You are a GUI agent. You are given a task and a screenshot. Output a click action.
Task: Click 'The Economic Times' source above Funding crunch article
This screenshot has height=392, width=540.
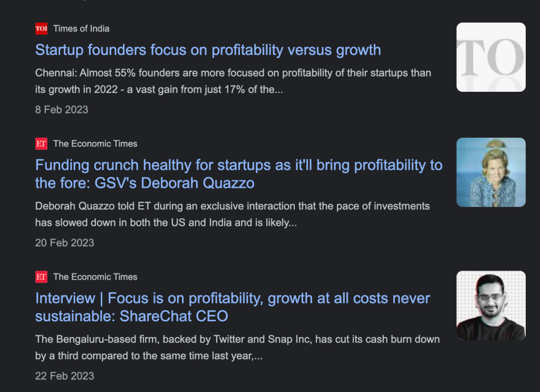point(95,144)
